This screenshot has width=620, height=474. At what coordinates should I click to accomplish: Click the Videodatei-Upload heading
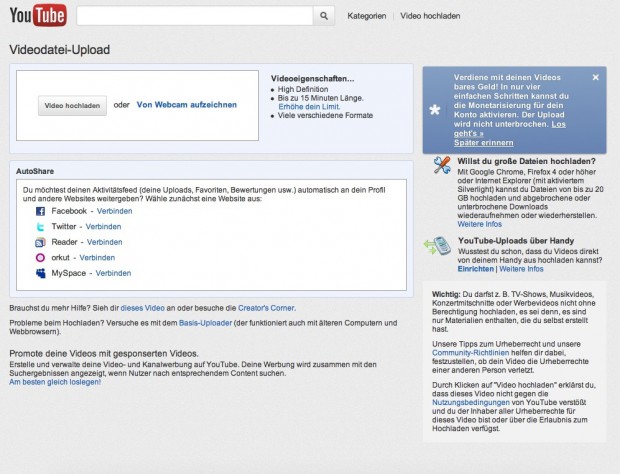click(x=60, y=50)
